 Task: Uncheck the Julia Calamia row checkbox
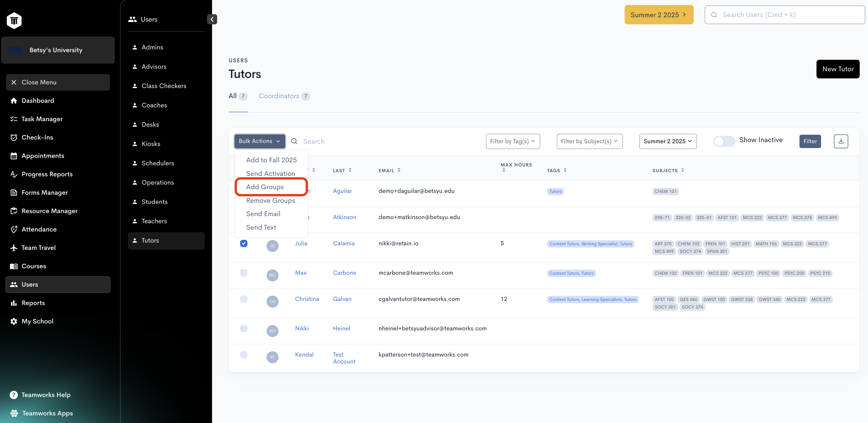244,243
